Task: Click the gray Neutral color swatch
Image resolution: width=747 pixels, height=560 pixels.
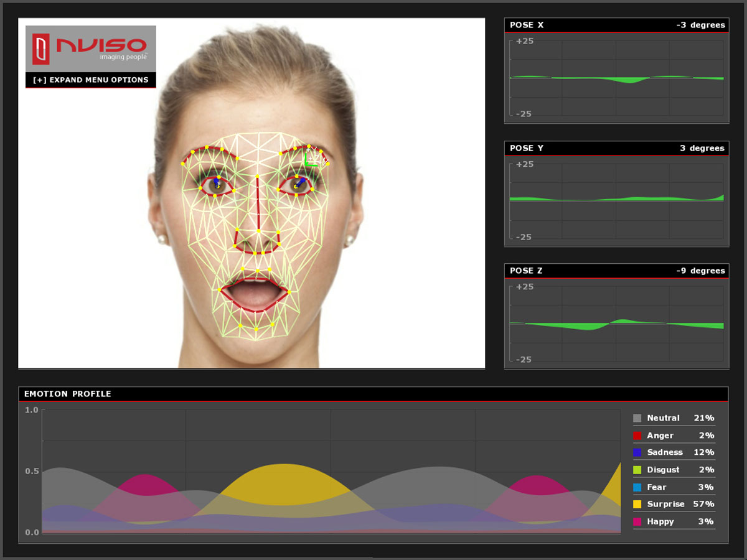Action: pyautogui.click(x=637, y=418)
